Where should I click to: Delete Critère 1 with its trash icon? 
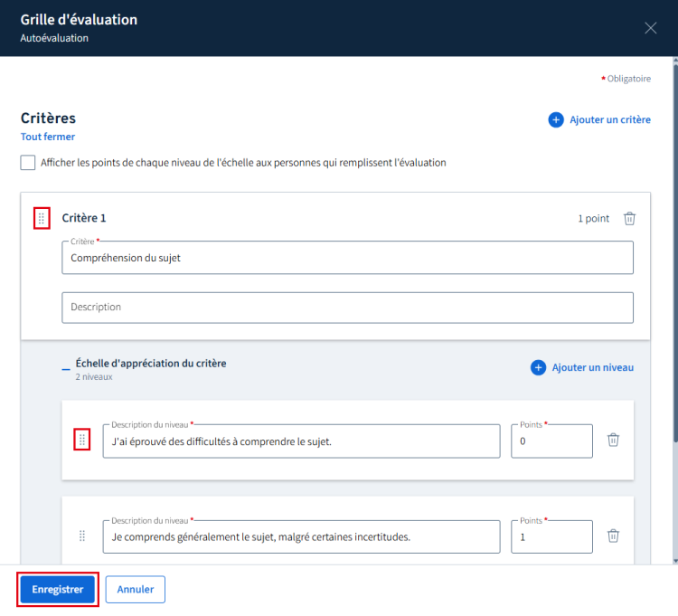point(629,219)
